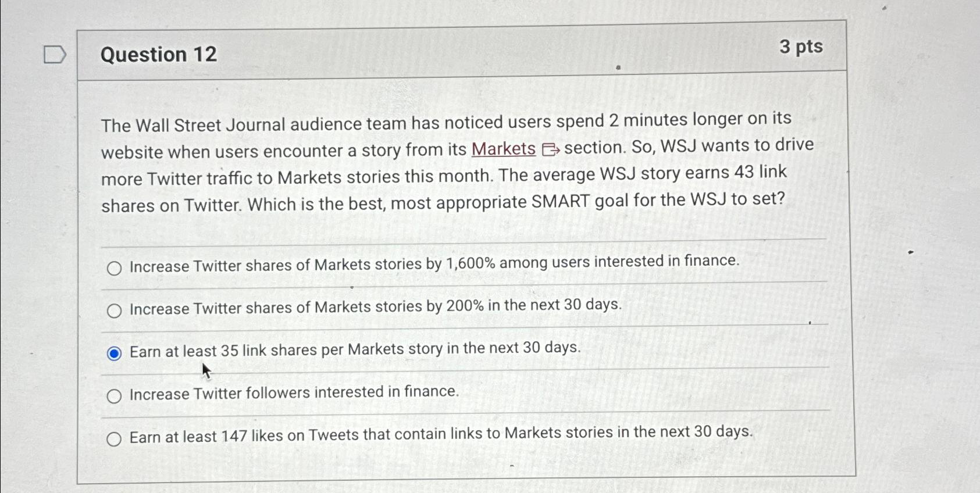Click the external-link icon beside Markets
This screenshot has height=493, width=980.
click(550, 149)
